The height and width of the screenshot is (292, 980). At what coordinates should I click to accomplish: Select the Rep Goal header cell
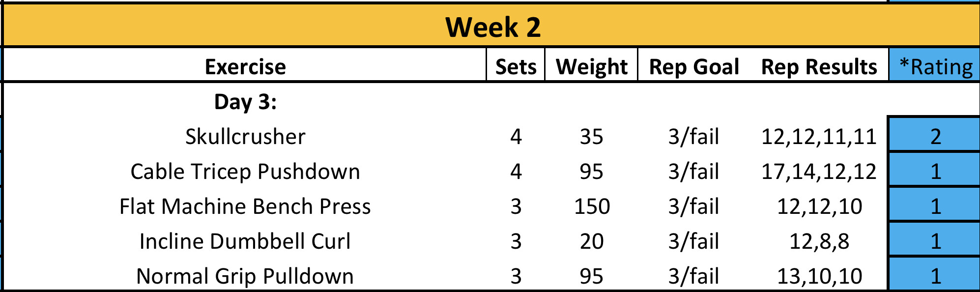pos(693,66)
